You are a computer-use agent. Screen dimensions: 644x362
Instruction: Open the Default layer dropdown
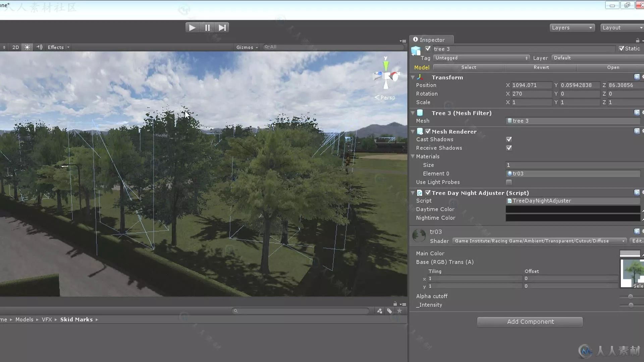(x=598, y=58)
